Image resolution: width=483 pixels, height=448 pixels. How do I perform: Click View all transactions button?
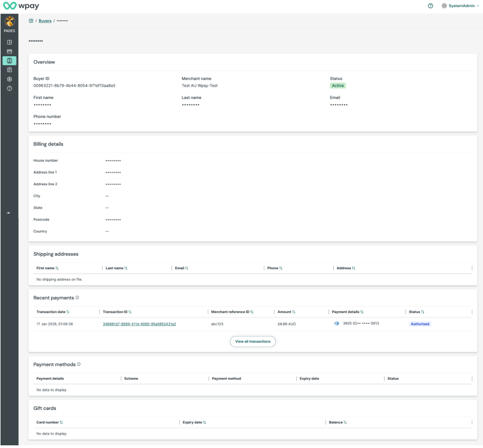point(252,341)
